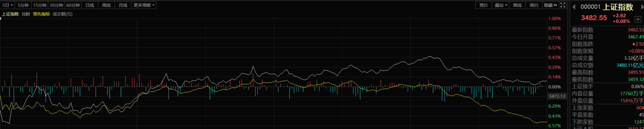Select the 60分钟 period tab
The image size is (644, 129).
coord(73,5)
